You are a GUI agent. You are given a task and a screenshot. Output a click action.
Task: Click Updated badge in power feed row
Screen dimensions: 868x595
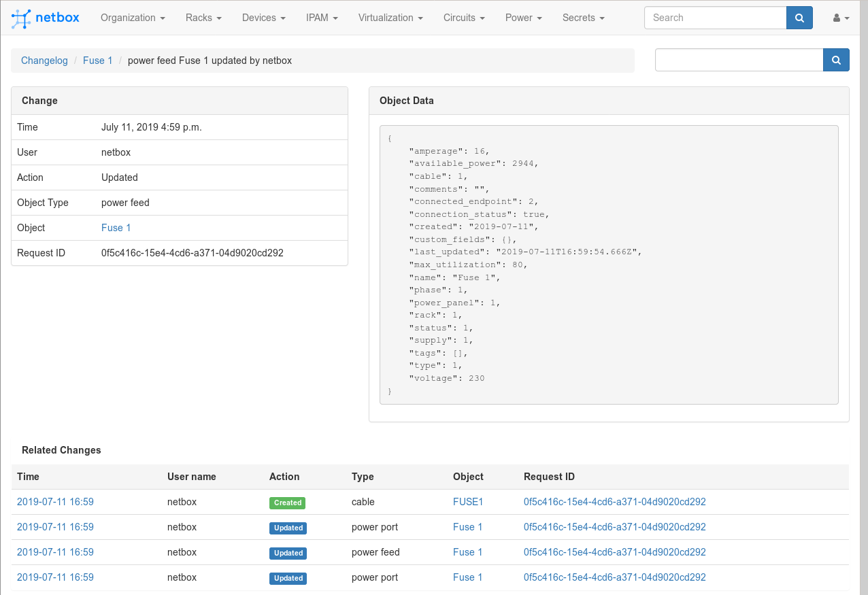pyautogui.click(x=288, y=553)
